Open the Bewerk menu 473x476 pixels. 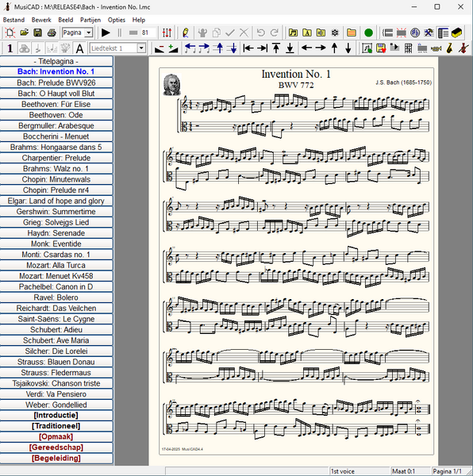tap(41, 20)
